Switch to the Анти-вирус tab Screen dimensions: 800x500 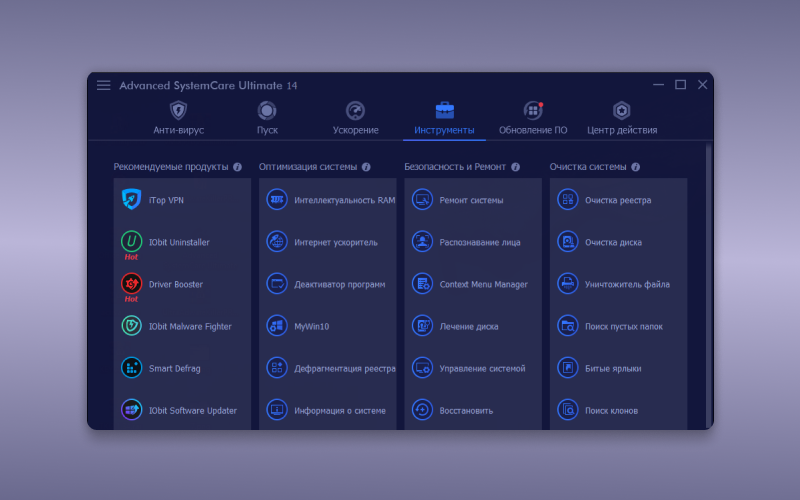click(179, 118)
